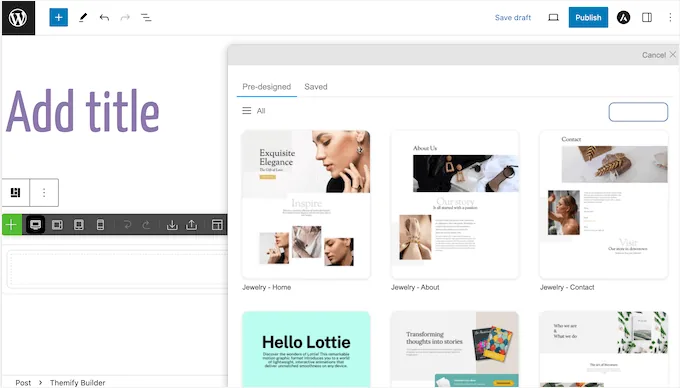Cancel the layouts panel
The image size is (680, 388).
click(659, 55)
